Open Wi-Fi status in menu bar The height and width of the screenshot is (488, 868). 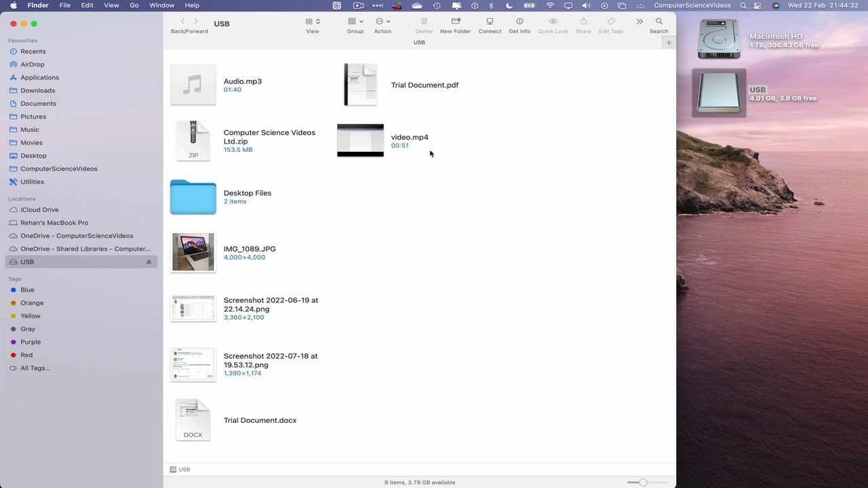point(550,5)
